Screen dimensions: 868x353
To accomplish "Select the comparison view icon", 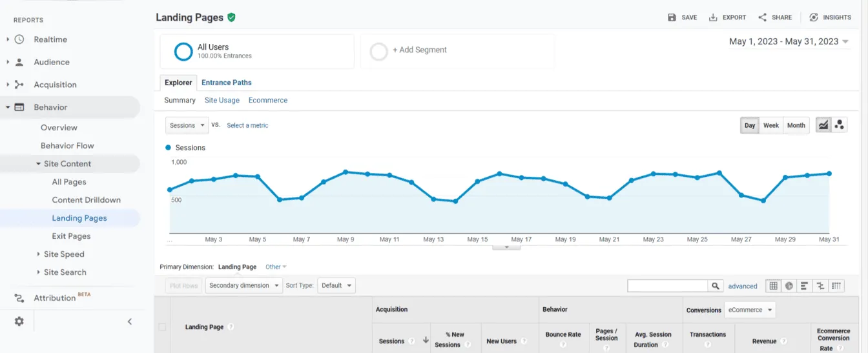I will [821, 286].
